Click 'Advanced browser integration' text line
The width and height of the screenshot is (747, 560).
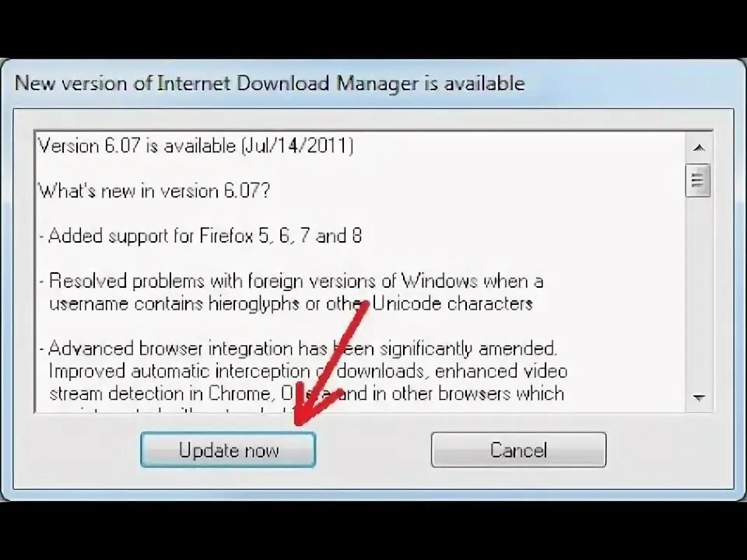pos(298,349)
